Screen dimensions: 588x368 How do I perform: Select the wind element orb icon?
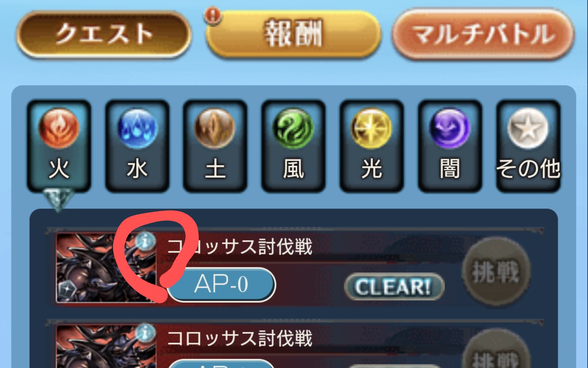click(x=293, y=128)
